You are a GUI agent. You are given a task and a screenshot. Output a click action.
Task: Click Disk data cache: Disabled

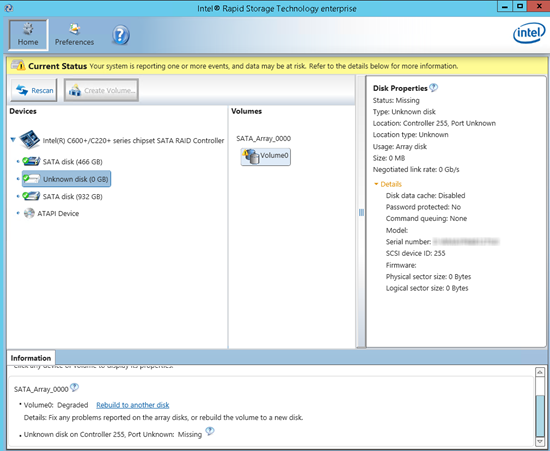pyautogui.click(x=425, y=195)
